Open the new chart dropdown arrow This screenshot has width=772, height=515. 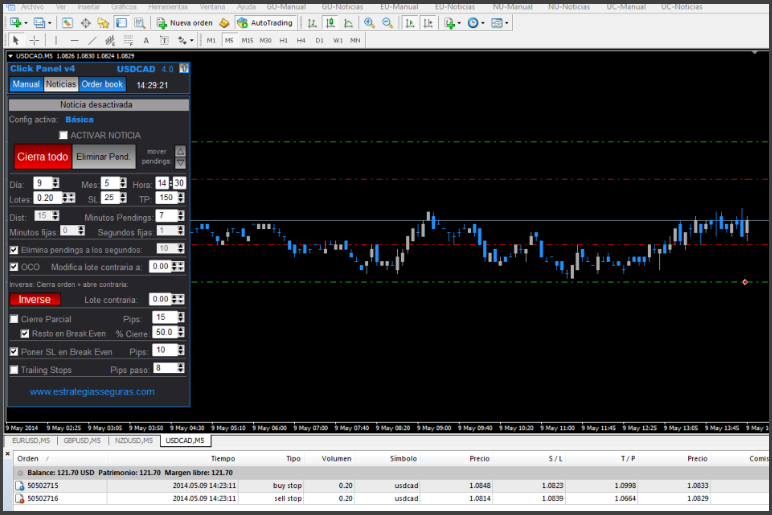pyautogui.click(x=25, y=22)
